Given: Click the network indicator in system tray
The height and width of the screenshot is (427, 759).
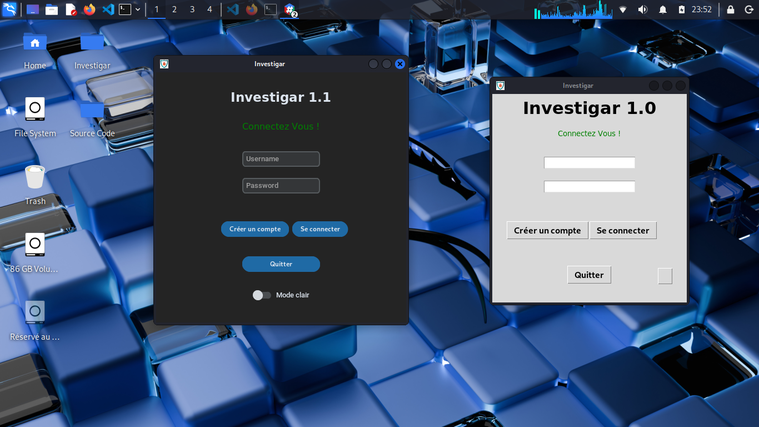Looking at the screenshot, I should point(624,9).
